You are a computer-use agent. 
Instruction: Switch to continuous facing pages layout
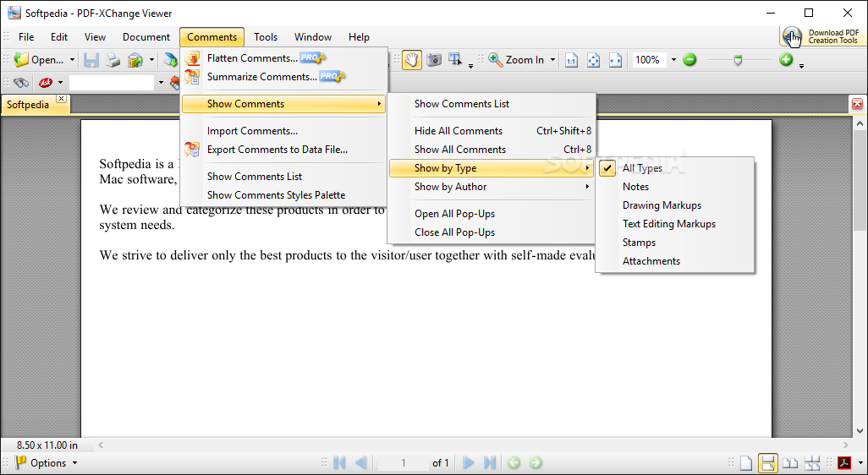812,463
